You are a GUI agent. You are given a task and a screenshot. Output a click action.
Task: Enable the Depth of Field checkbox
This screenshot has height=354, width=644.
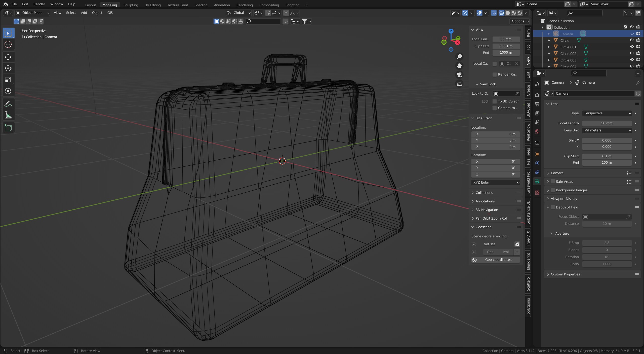[x=553, y=207]
